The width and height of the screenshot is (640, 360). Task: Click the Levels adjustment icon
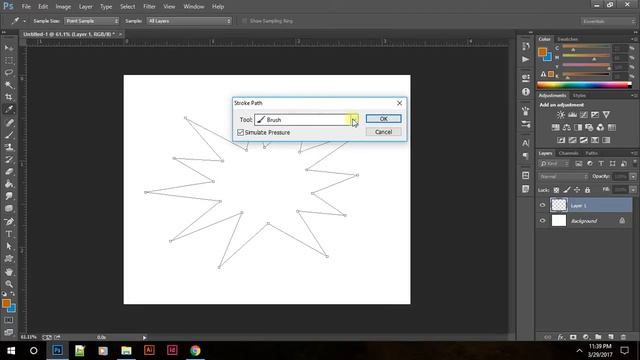572,115
